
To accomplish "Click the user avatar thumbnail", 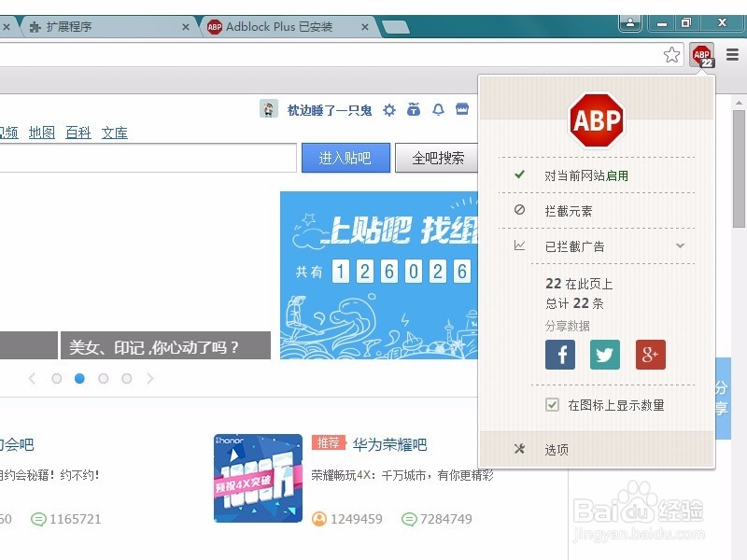I will pyautogui.click(x=269, y=109).
